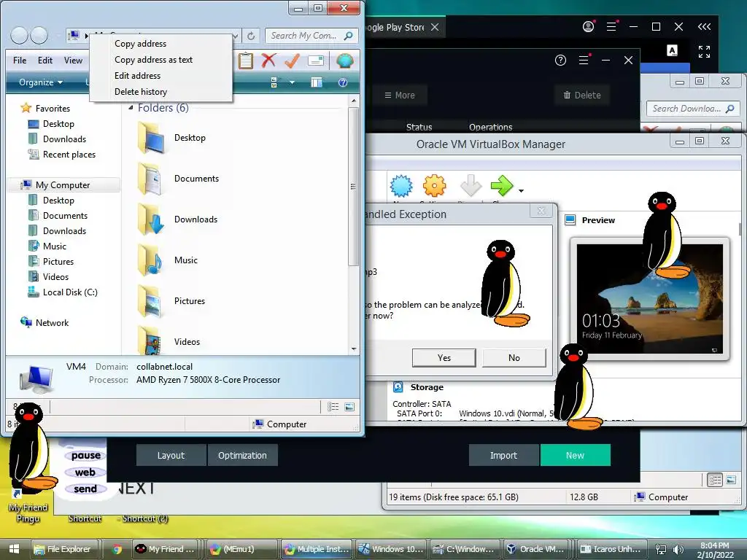Open File Explorer from the taskbar

65,548
